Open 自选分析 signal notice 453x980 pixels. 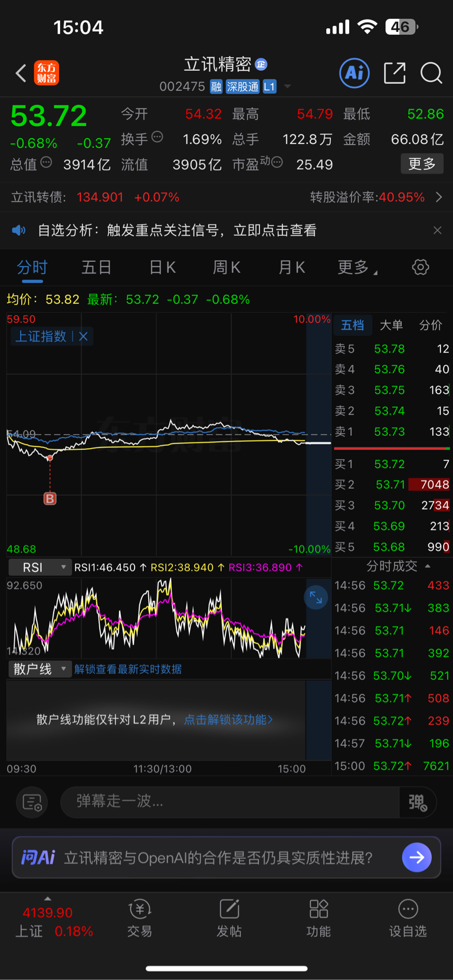177,230
